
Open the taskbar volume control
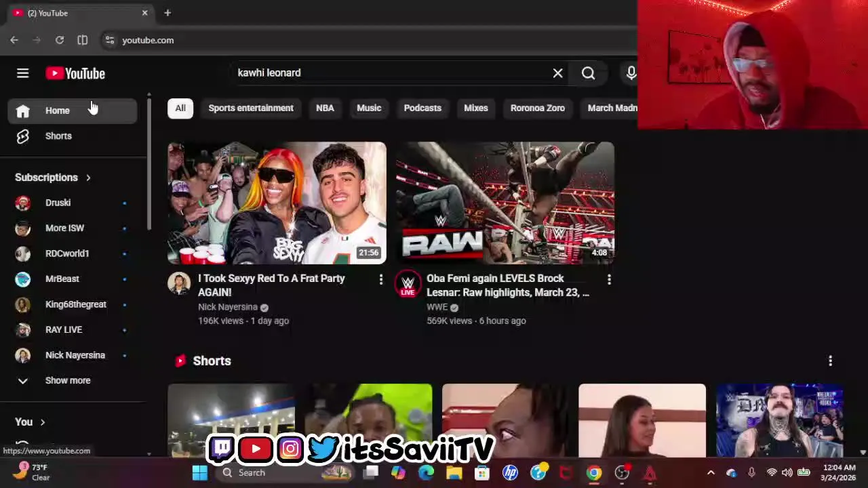pyautogui.click(x=787, y=472)
